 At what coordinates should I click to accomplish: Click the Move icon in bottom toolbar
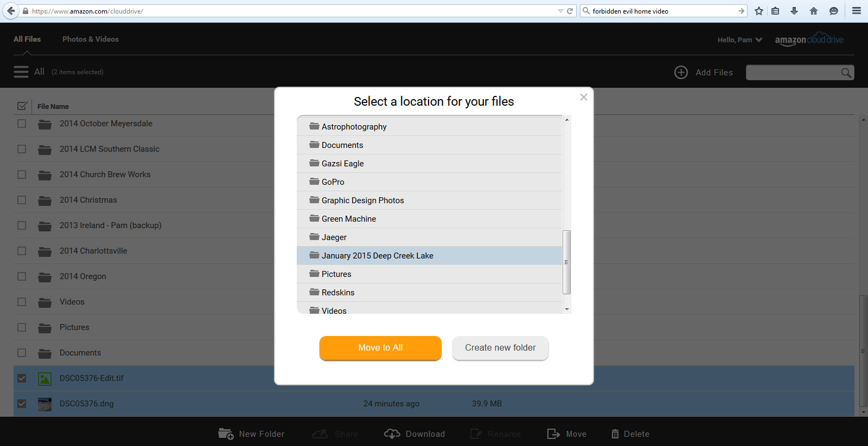[x=553, y=434]
